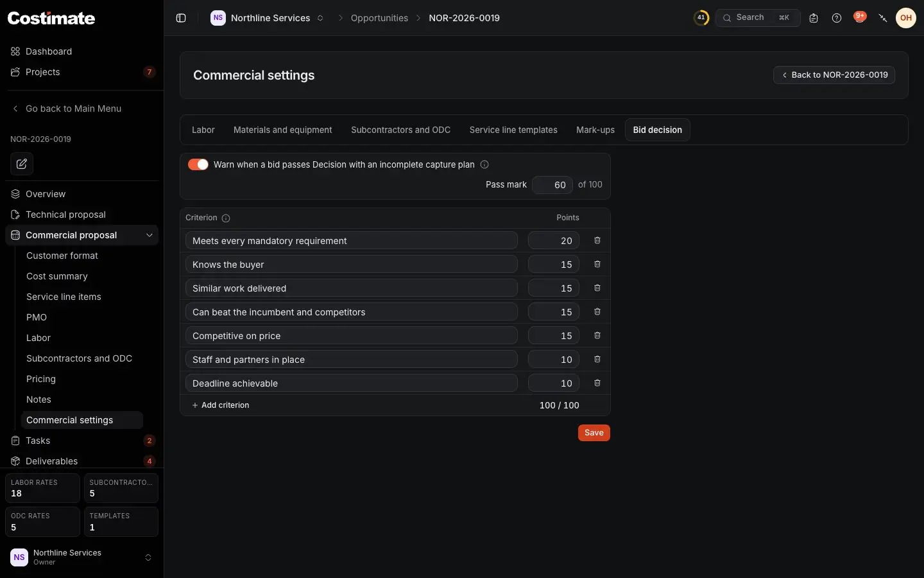Click the Labor Rates 18 stat card
Viewport: 924px width, 578px height.
pos(42,488)
